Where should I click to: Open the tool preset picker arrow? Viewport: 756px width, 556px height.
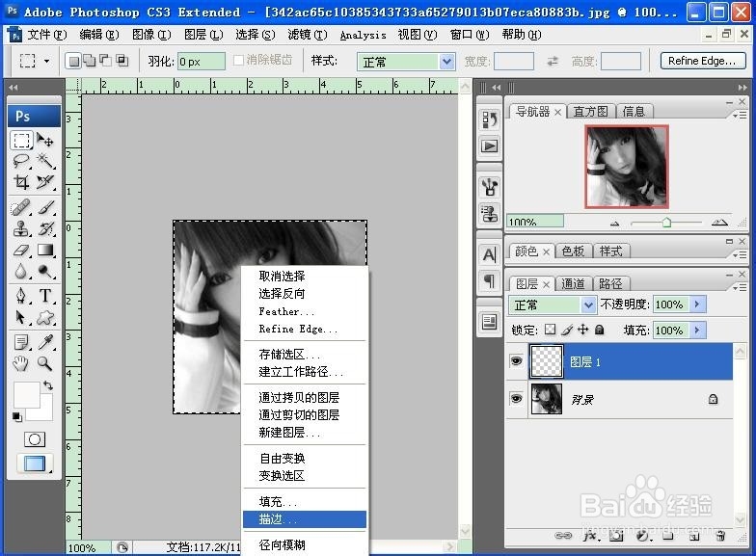(x=46, y=61)
